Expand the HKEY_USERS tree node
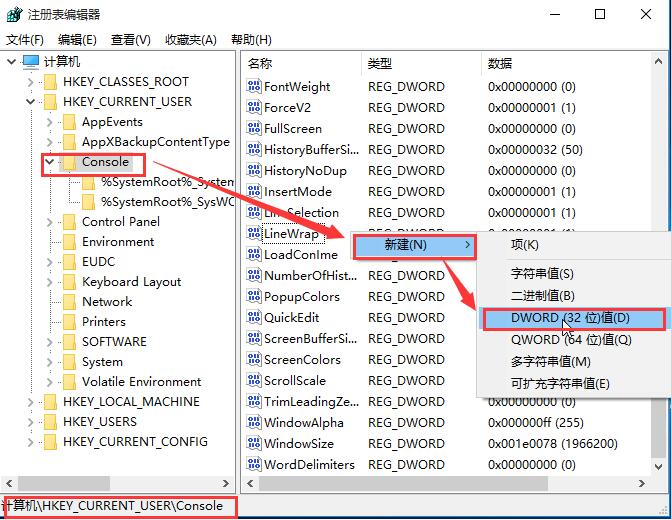Image resolution: width=671 pixels, height=520 pixels. click(30, 422)
